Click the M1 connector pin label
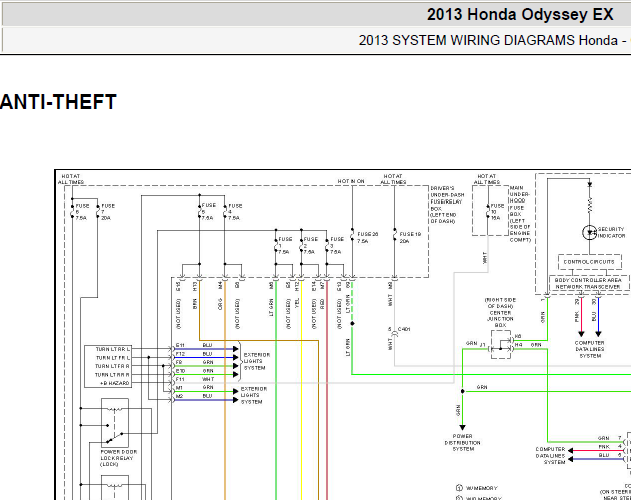Screen dimensions: 631x500 click(x=179, y=388)
